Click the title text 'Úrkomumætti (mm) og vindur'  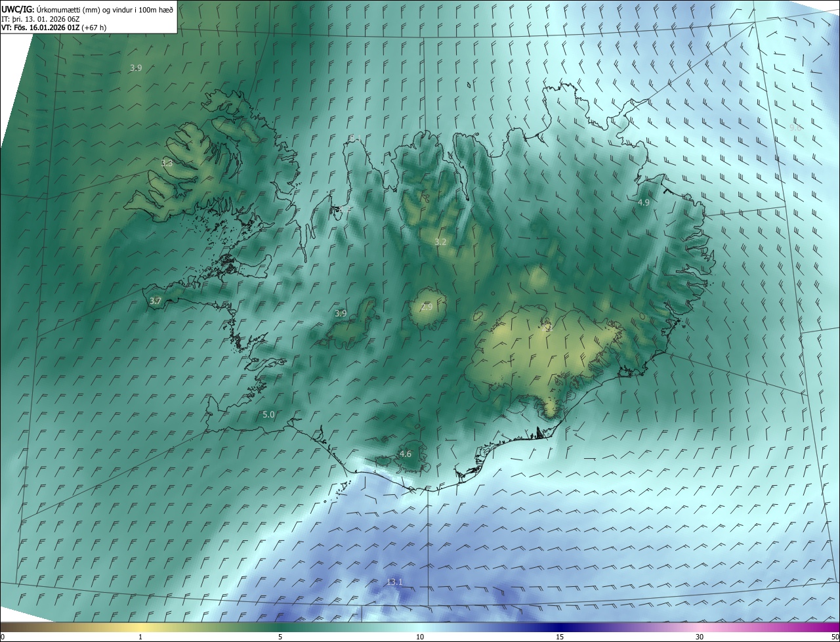click(x=83, y=9)
